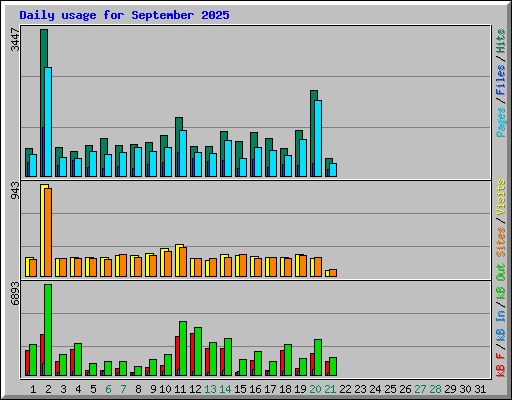
Task: Select day 16 label on the x-axis
Action: tap(255, 389)
